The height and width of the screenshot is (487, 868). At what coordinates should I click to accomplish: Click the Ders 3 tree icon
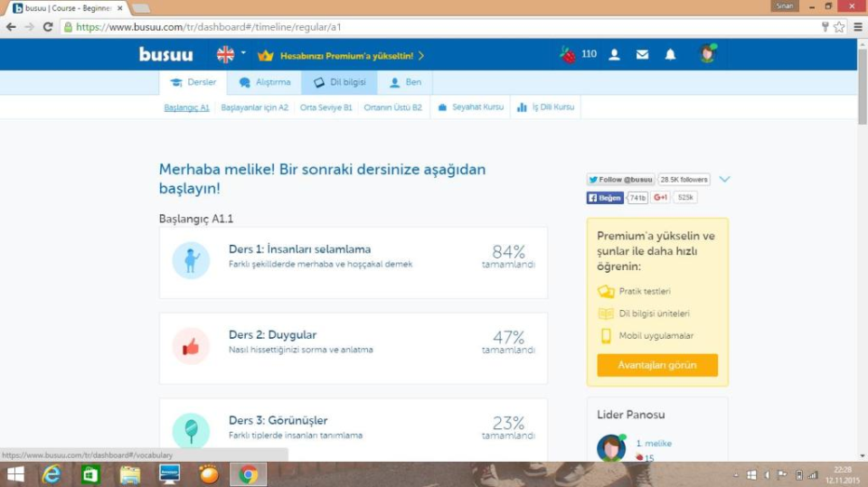tap(191, 431)
